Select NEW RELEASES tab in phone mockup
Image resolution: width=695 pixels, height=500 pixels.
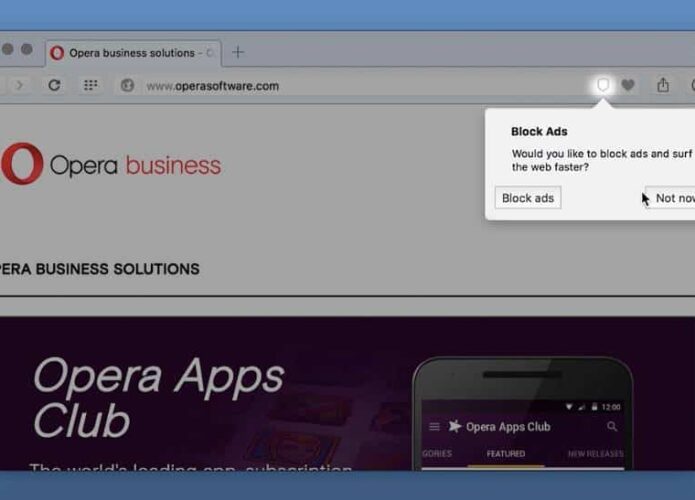tap(595, 453)
